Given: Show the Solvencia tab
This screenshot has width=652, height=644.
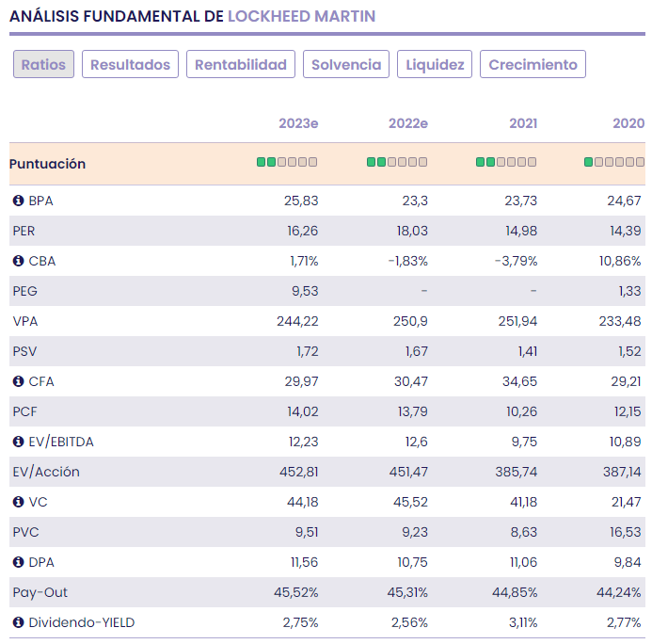Looking at the screenshot, I should 346,65.
